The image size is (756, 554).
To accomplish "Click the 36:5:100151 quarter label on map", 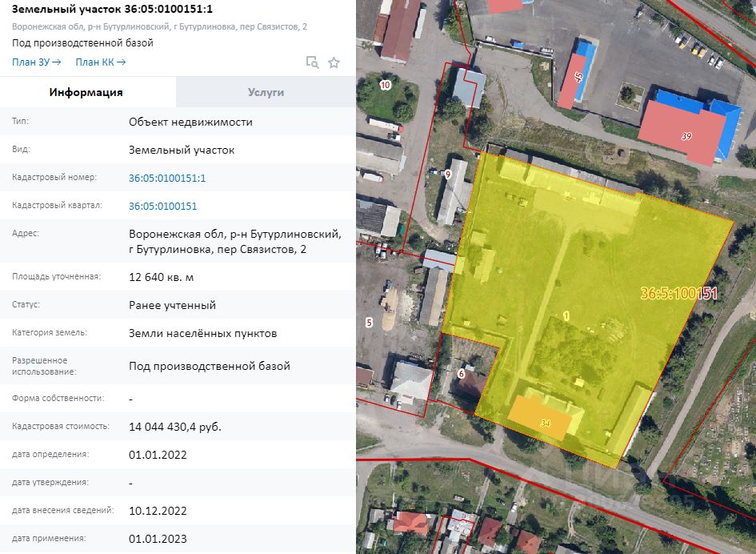I will click(678, 294).
